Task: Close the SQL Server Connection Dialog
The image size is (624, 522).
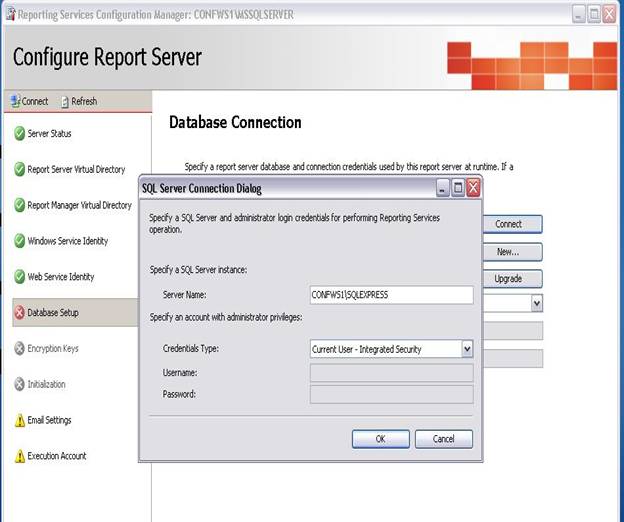Action: click(x=473, y=188)
